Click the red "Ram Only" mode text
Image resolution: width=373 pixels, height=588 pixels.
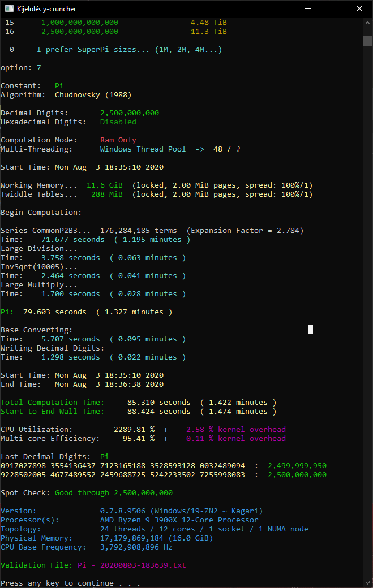pos(118,140)
